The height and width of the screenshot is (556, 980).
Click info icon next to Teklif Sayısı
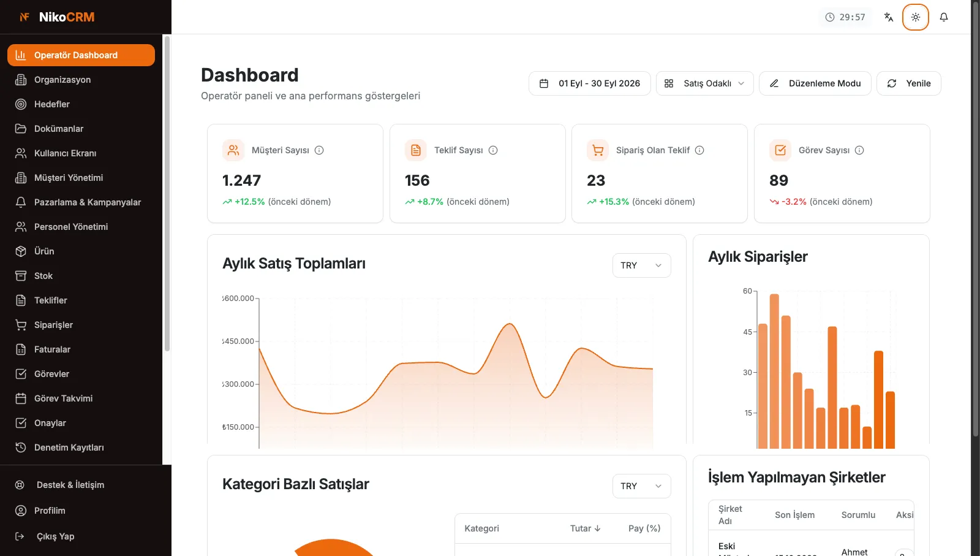pyautogui.click(x=493, y=150)
